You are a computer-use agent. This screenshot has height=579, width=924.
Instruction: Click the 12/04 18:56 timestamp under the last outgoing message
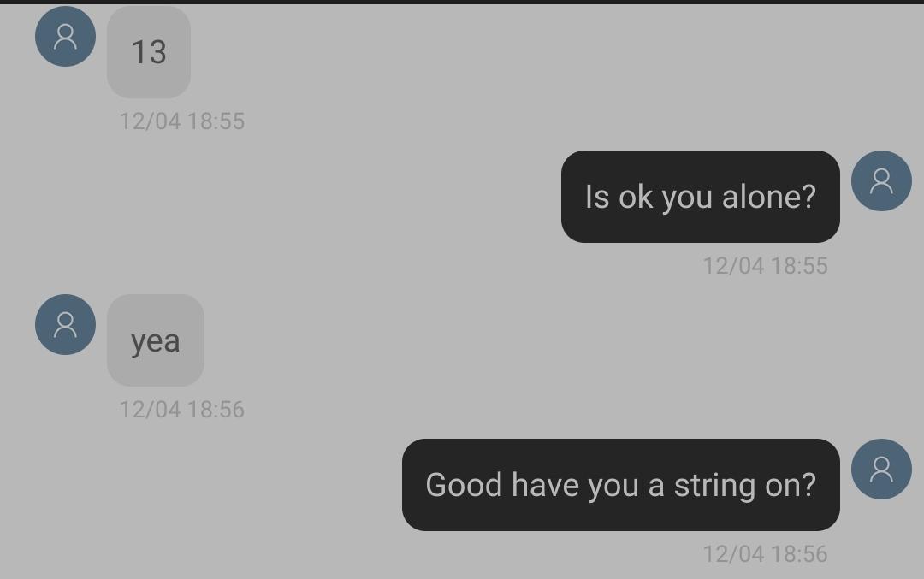(766, 553)
